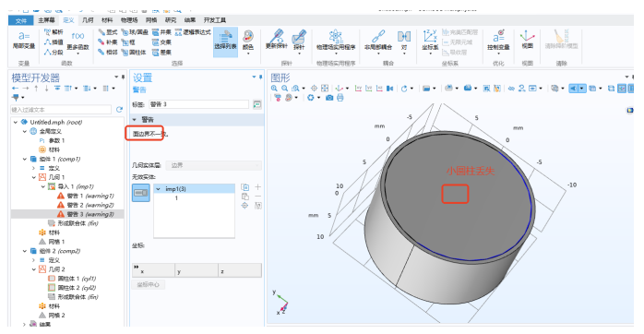Collapse the 警告 section header
The width and height of the screenshot is (644, 334).
click(135, 120)
